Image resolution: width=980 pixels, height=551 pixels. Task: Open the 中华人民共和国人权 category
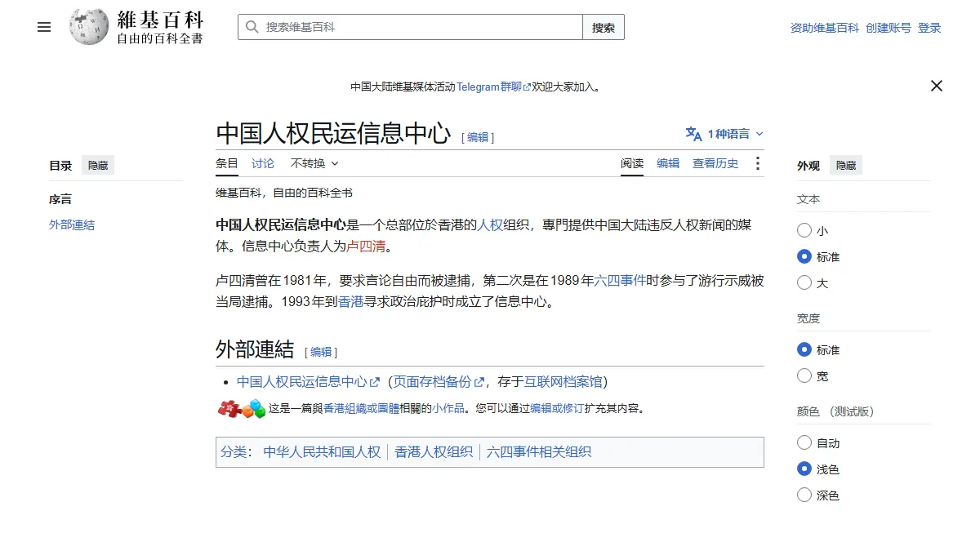pos(322,452)
